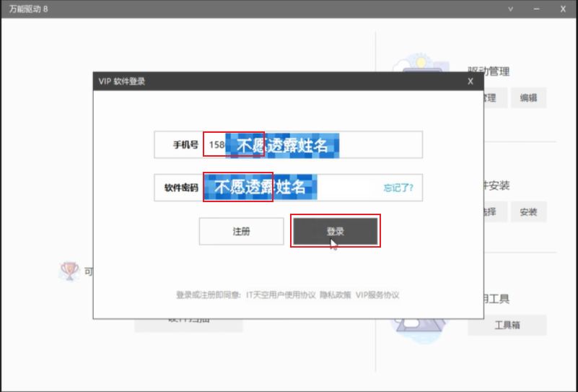
Task: Open the title bar dropdown arrow menu
Action: (x=510, y=9)
